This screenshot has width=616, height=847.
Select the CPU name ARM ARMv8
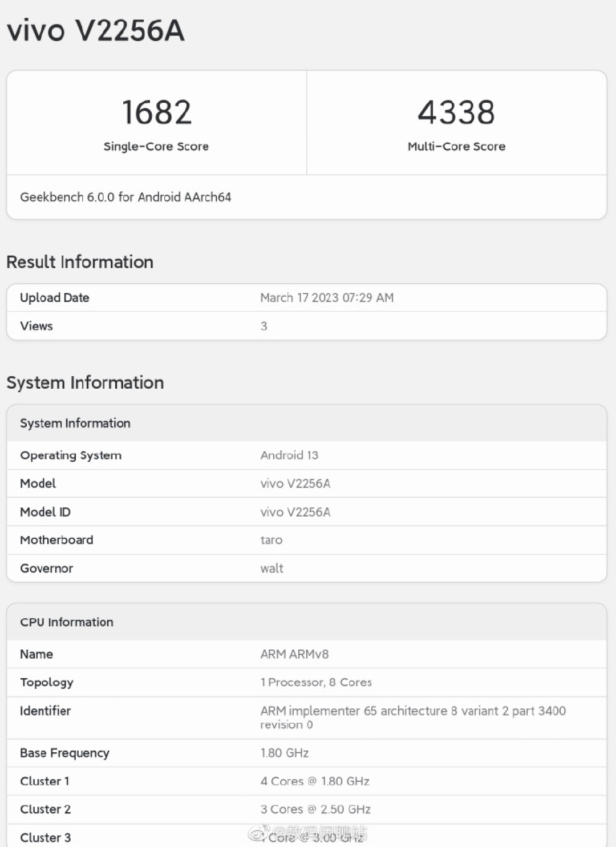[x=294, y=654]
